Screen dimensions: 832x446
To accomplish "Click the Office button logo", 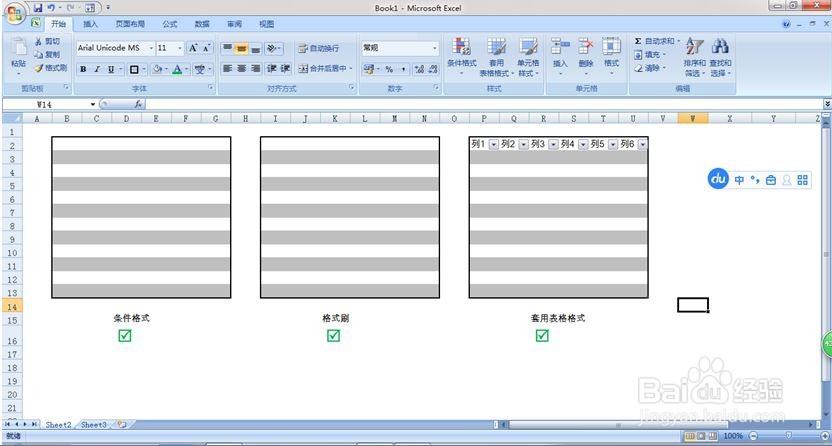I will [x=14, y=13].
